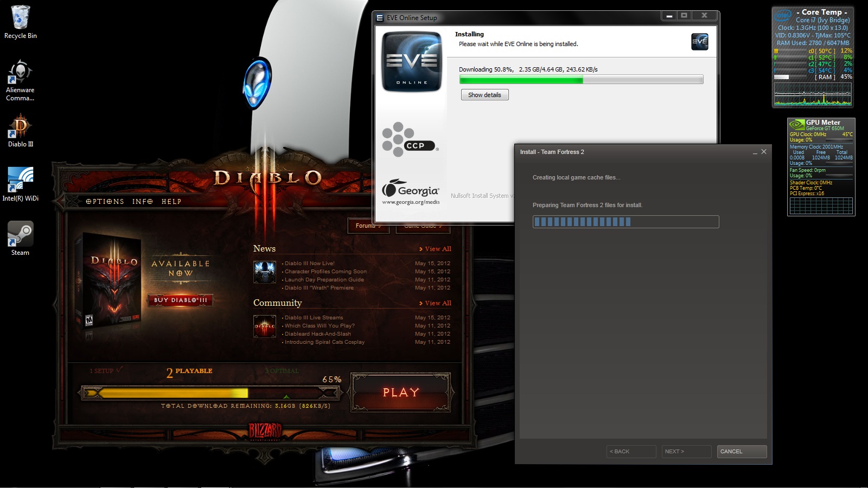868x488 pixels.
Task: Click the EVE Online Setup title bar icon
Action: pos(380,18)
